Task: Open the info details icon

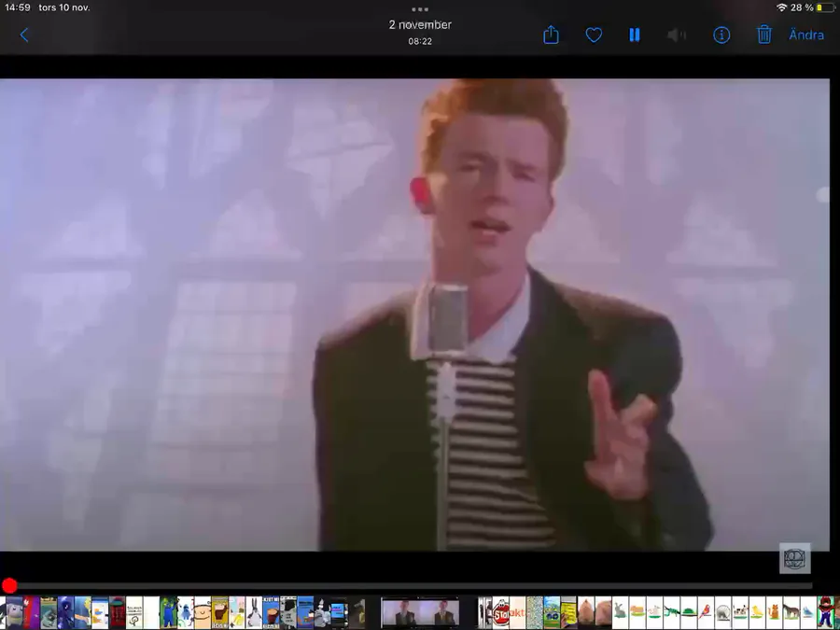Action: click(x=721, y=35)
